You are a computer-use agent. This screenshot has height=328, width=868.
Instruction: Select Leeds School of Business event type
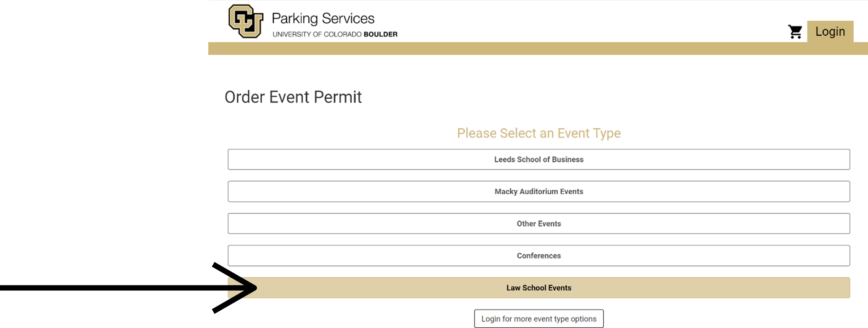pos(539,159)
